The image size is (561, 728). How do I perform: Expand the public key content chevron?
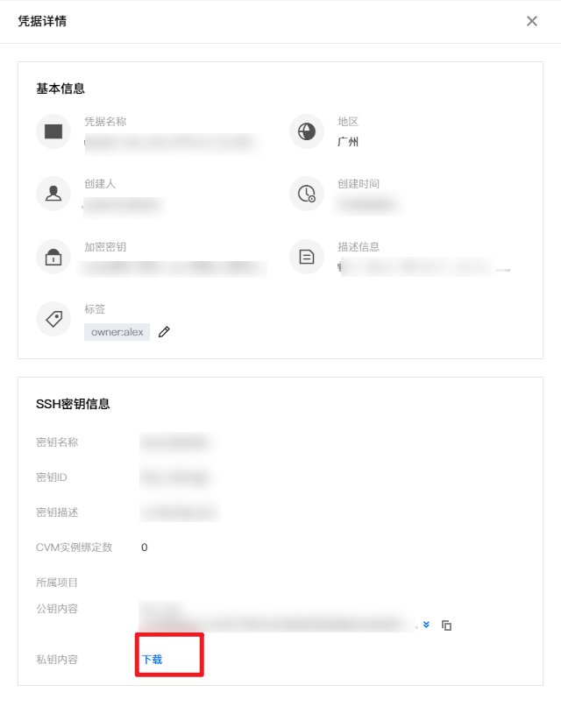coord(426,625)
